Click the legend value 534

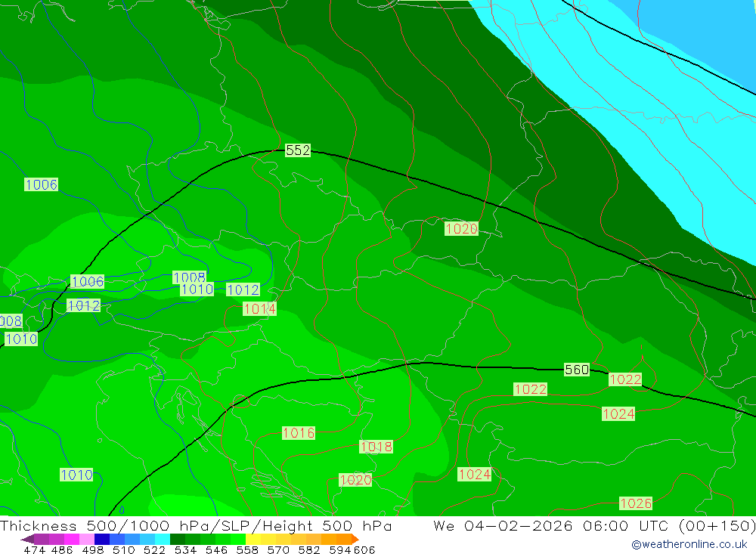(x=186, y=550)
